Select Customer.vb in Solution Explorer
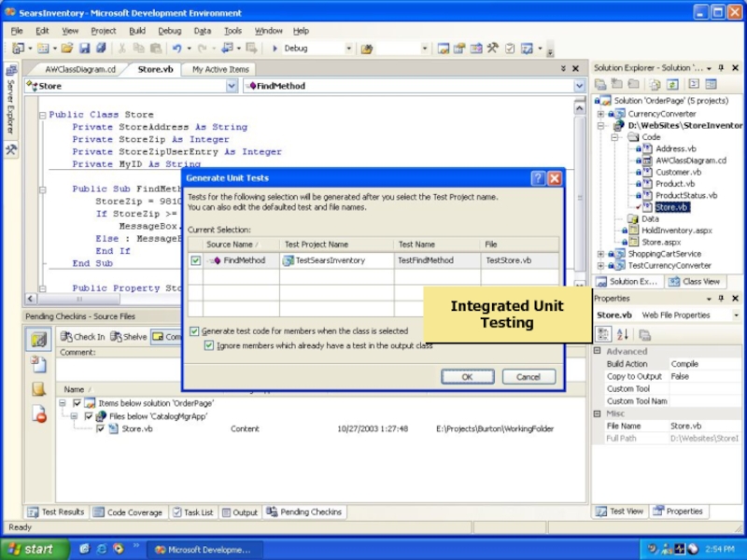The image size is (747, 560). 677,173
